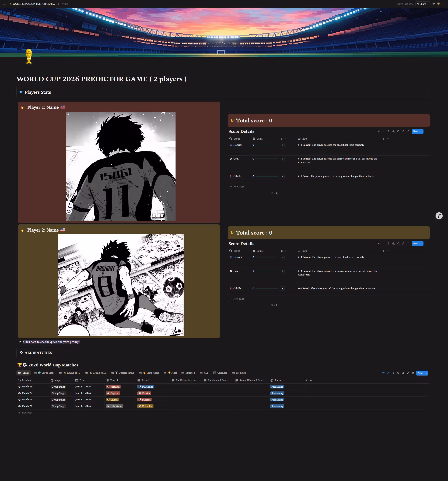The height and width of the screenshot is (481, 448).
Task: Add New page in Player 2 Score Details
Action: [x=237, y=299]
